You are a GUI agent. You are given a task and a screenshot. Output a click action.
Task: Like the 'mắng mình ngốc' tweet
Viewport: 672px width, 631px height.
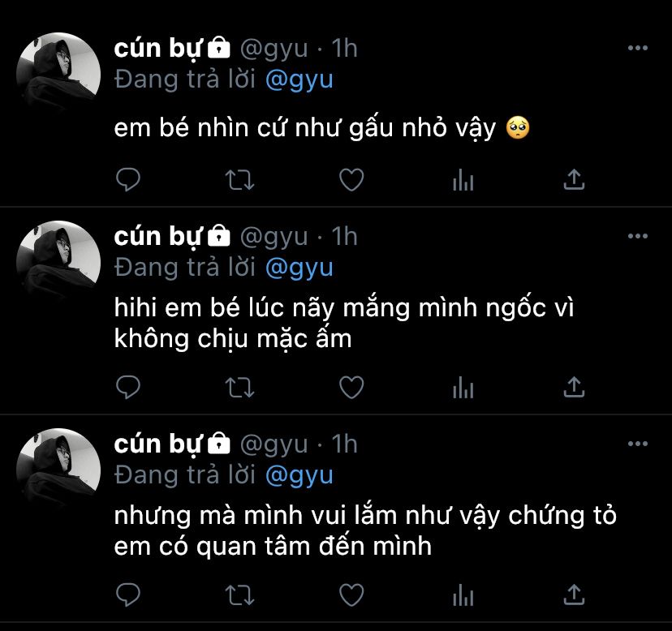click(351, 387)
